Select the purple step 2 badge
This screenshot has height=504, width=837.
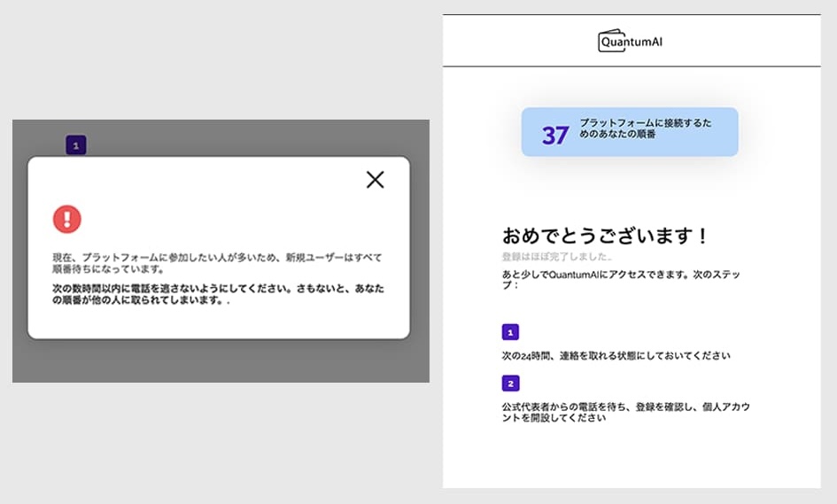pos(510,384)
